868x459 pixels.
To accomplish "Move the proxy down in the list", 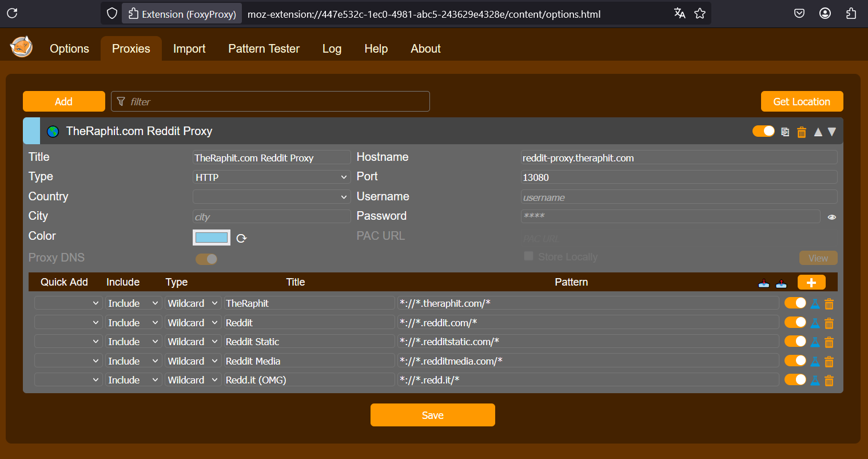I will coord(832,132).
